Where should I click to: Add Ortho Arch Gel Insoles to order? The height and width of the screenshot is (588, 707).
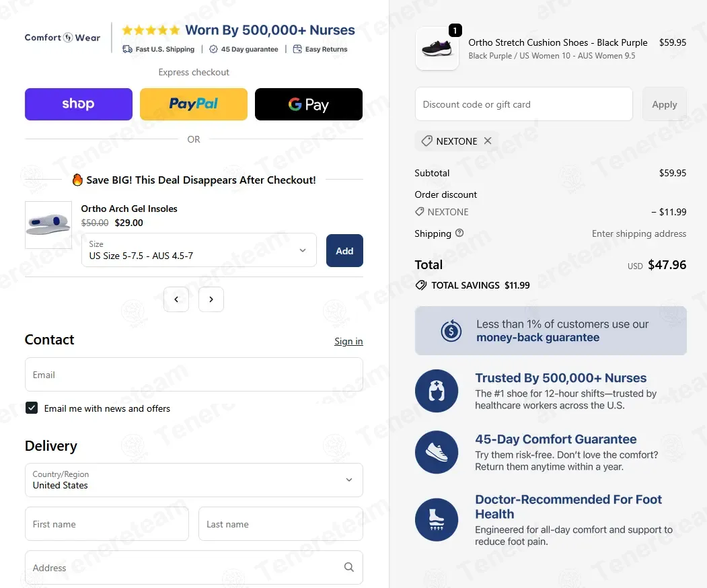point(344,251)
